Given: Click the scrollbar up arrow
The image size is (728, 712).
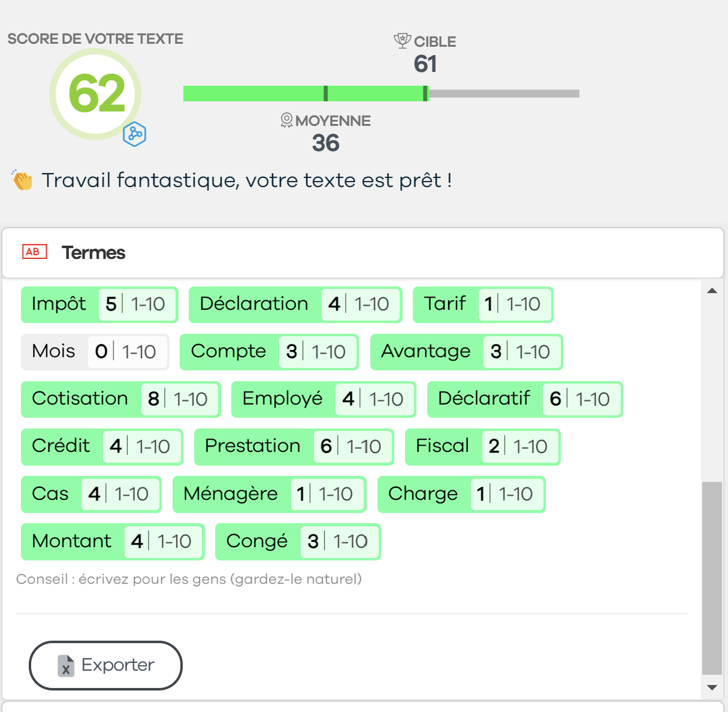Looking at the screenshot, I should [x=712, y=291].
